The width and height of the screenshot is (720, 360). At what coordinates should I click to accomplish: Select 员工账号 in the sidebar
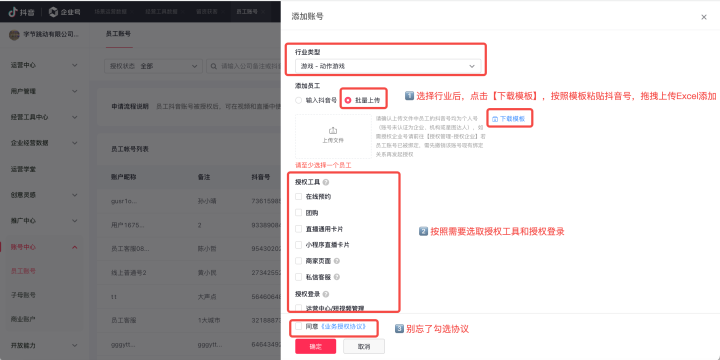(23, 271)
